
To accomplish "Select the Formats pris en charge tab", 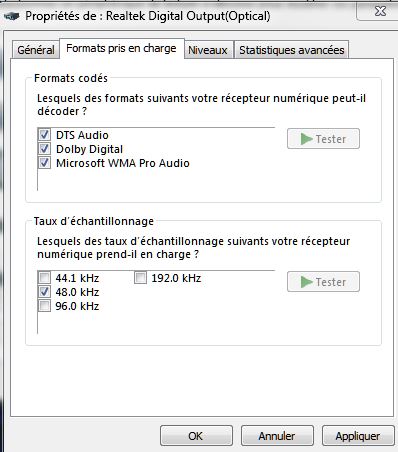I will pyautogui.click(x=121, y=48).
